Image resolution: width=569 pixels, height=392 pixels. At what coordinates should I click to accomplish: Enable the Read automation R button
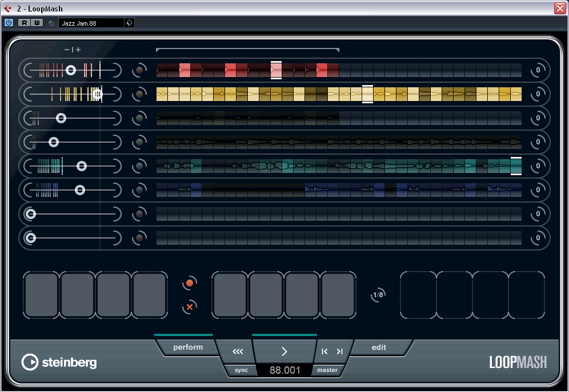pyautogui.click(x=25, y=23)
